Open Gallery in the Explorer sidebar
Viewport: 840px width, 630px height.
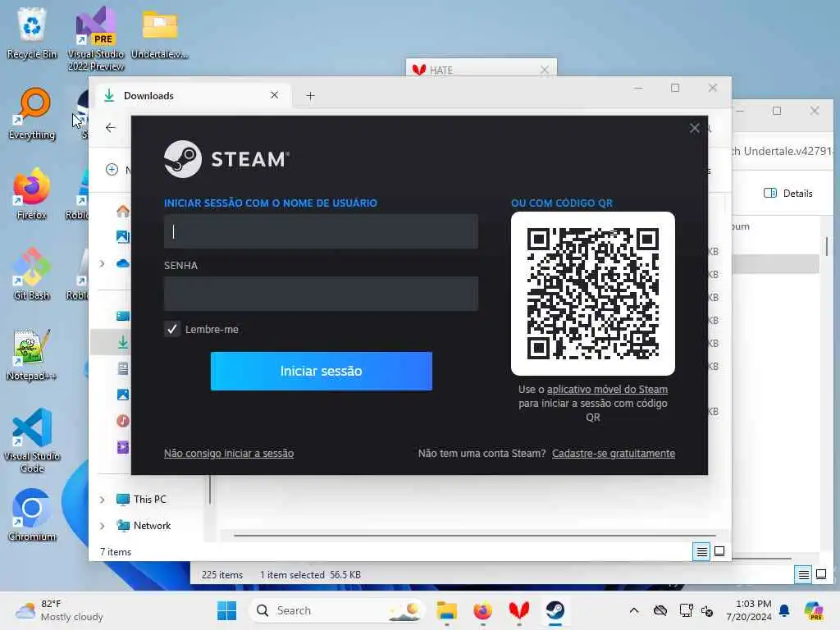(x=123, y=236)
